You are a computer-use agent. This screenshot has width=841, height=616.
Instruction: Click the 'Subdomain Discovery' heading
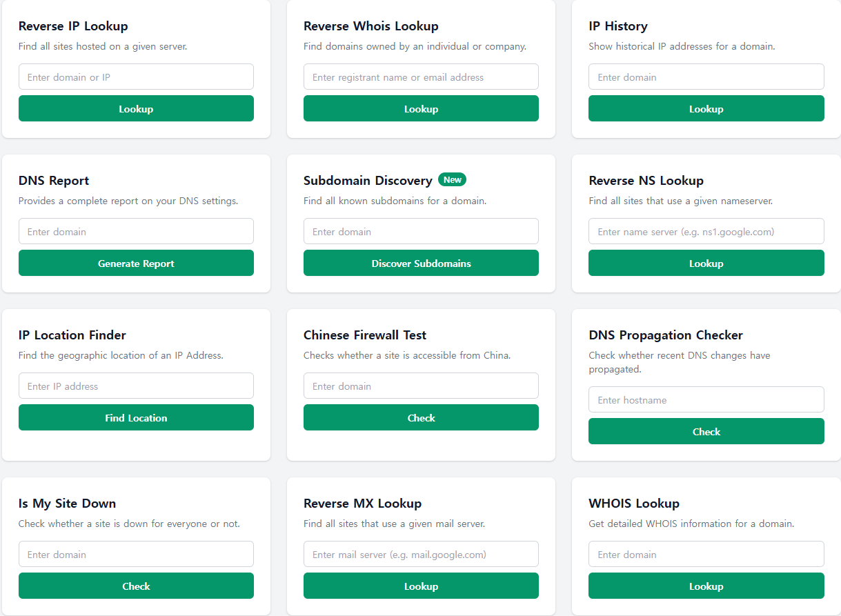tap(368, 181)
